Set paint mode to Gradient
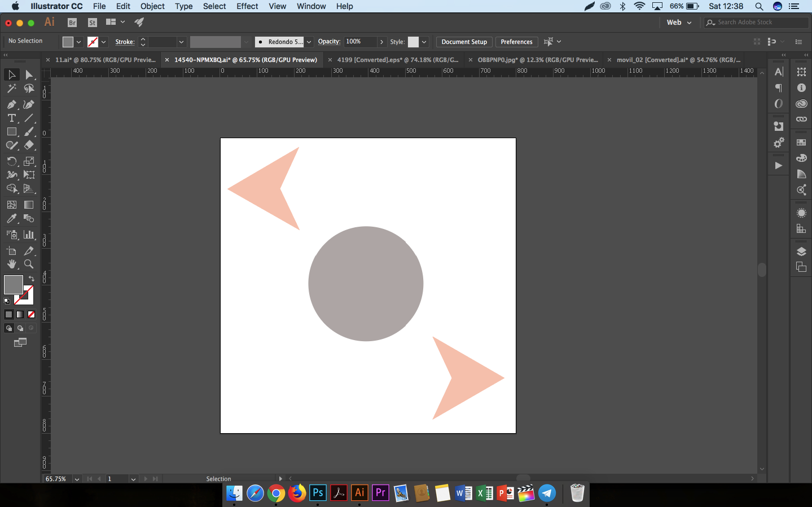 [20, 315]
